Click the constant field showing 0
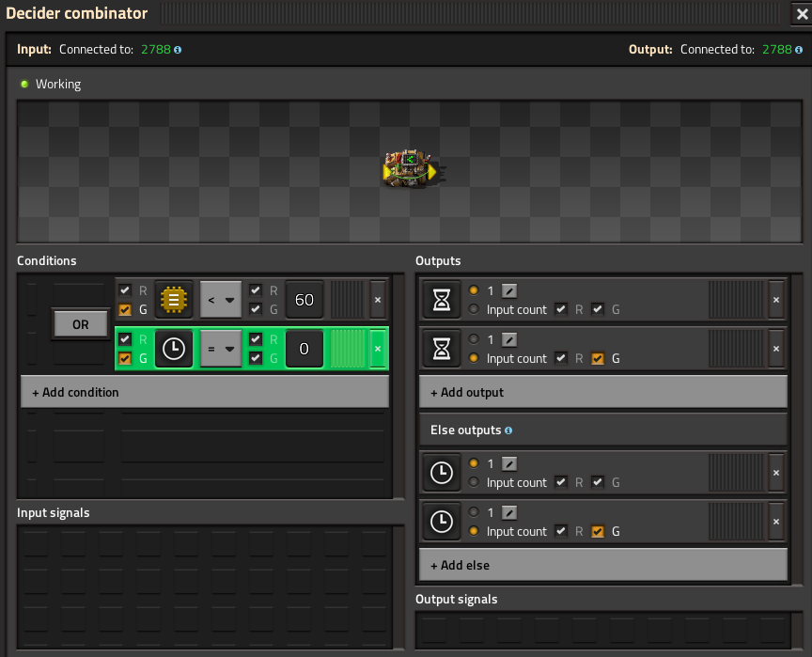Screen dimensions: 812x657 (304, 349)
